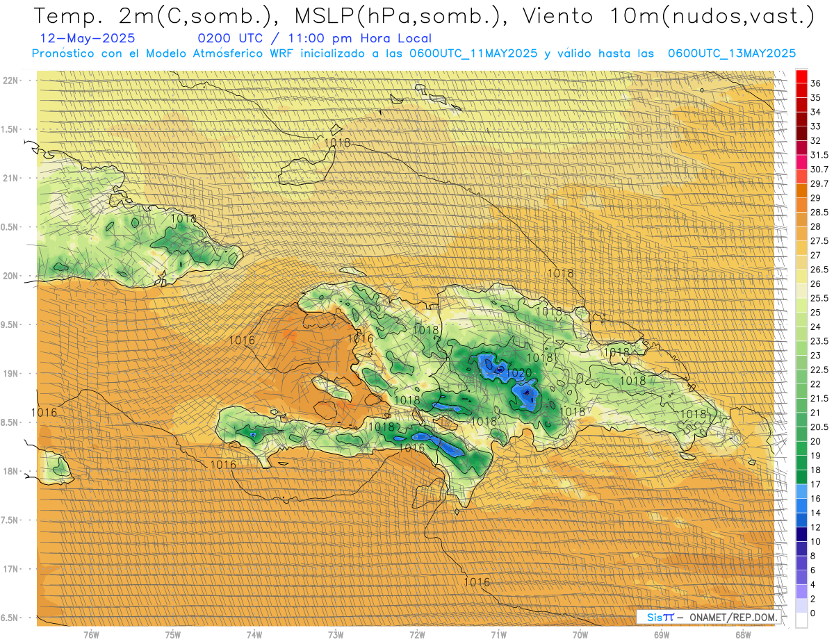834x644 pixels.
Task: Click the '1020' pressure contour label
Action: pos(518,374)
